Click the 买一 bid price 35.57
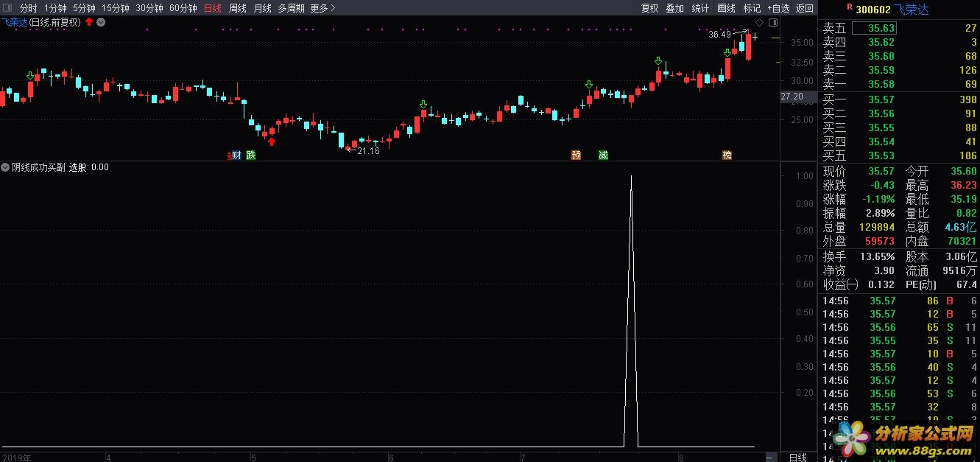This screenshot has width=980, height=462. point(881,99)
